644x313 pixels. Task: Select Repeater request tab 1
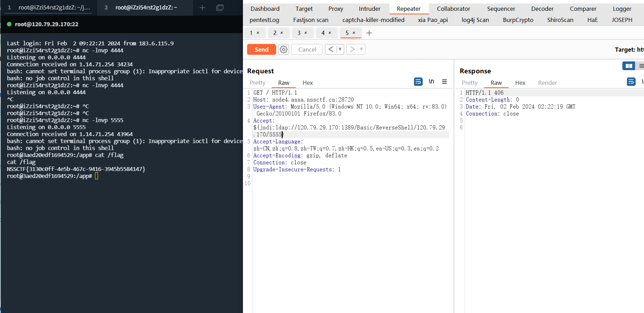click(251, 33)
